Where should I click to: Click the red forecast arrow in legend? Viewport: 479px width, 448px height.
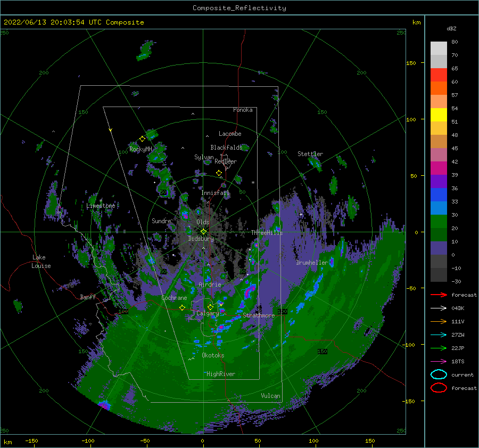click(439, 295)
